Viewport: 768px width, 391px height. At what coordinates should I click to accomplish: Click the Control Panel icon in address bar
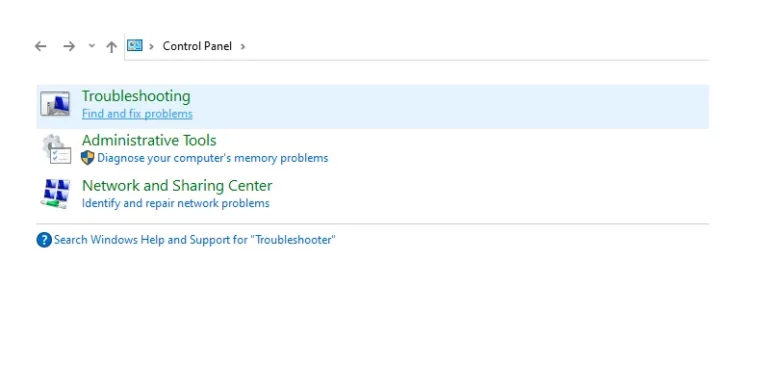[x=135, y=46]
